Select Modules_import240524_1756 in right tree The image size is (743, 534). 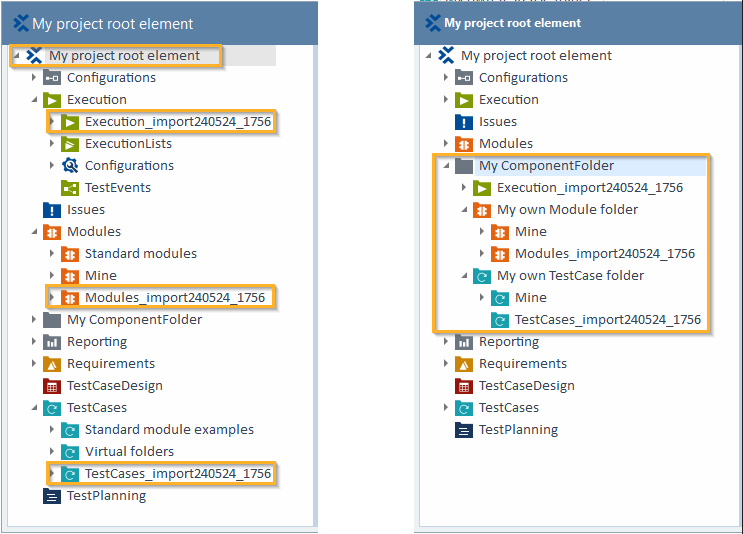pos(604,254)
